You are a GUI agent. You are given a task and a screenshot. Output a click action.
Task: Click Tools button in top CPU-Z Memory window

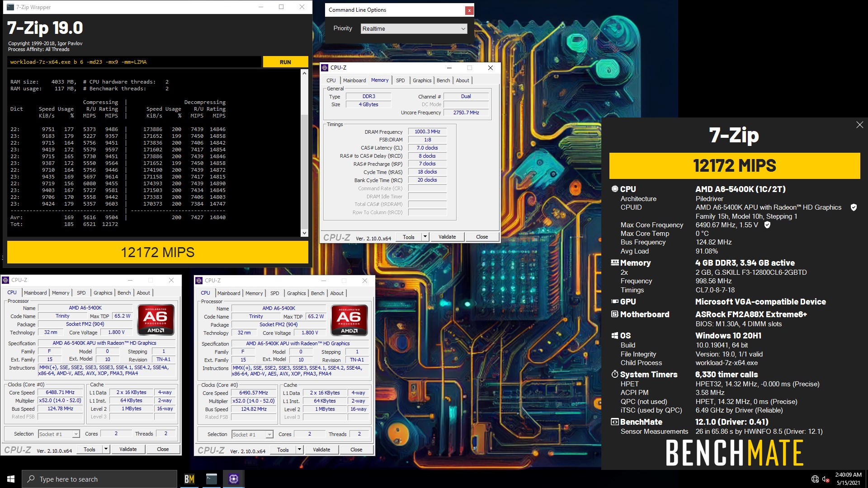pyautogui.click(x=409, y=237)
